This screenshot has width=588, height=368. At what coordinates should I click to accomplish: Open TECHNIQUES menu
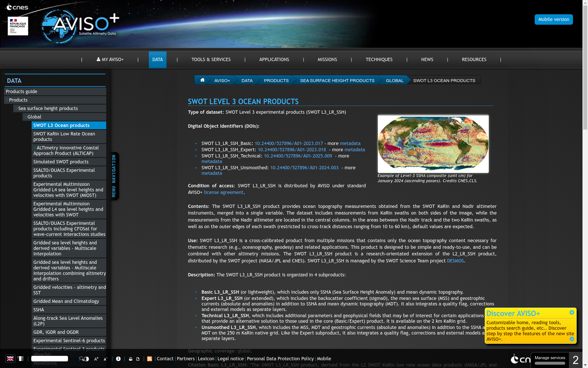pos(379,60)
